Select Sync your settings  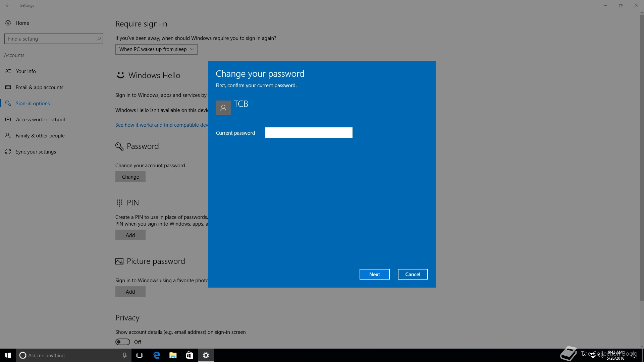coord(36,152)
